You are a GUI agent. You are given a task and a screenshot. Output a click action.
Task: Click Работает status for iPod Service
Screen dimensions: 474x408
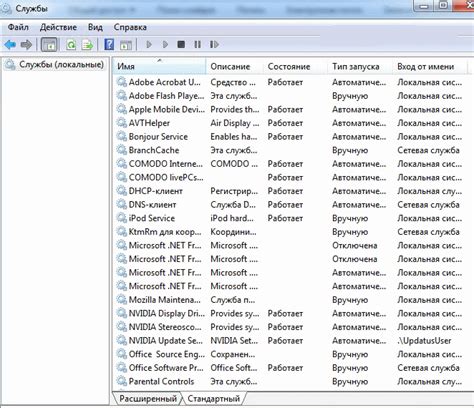click(285, 218)
